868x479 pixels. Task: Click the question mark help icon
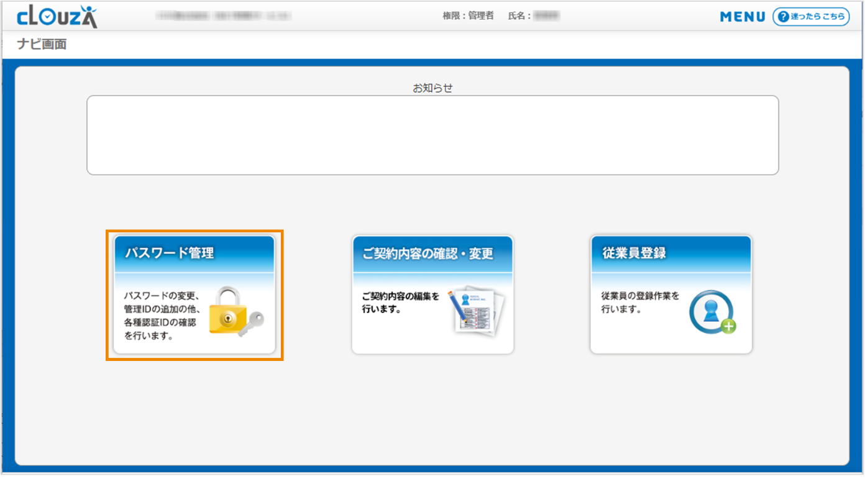[x=783, y=17]
